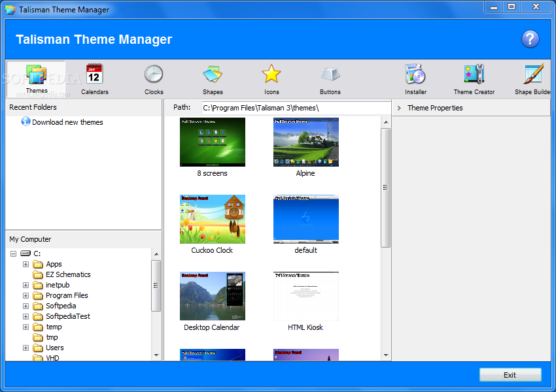
Task: Click the Program Files folder icon
Action: (38, 296)
